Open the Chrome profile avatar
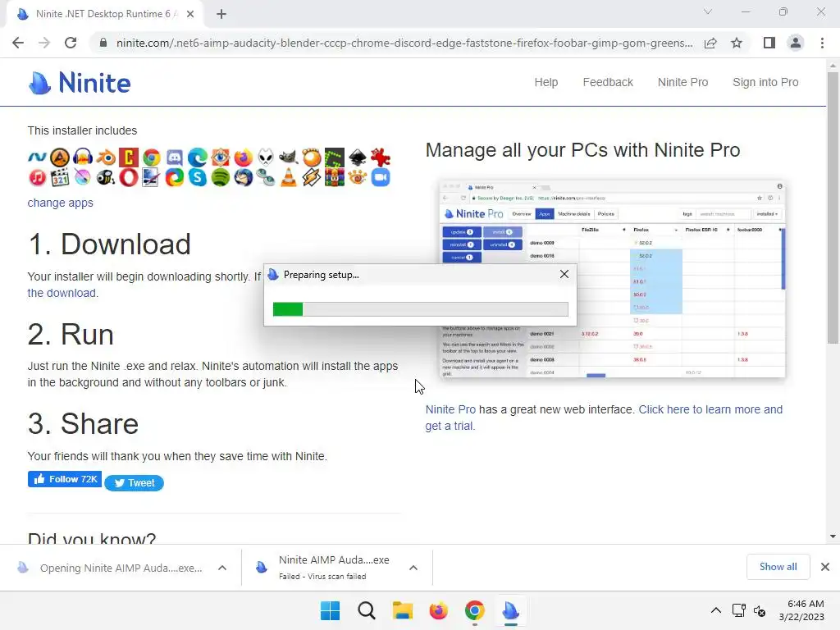Image resolution: width=840 pixels, height=630 pixels. [796, 43]
